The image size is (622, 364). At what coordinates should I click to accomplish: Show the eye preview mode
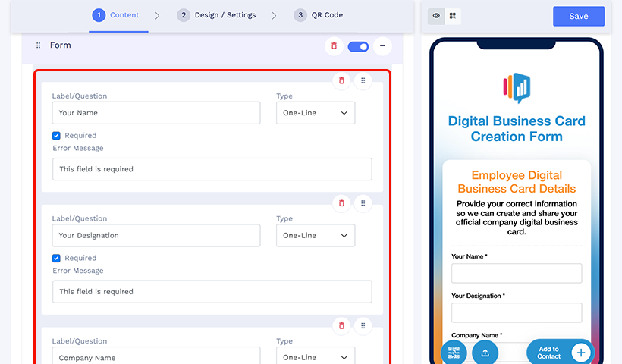(436, 16)
